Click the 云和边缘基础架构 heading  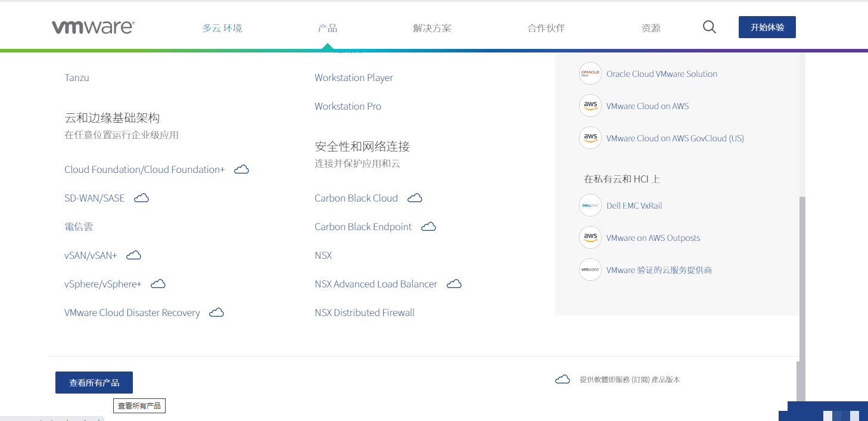(112, 118)
